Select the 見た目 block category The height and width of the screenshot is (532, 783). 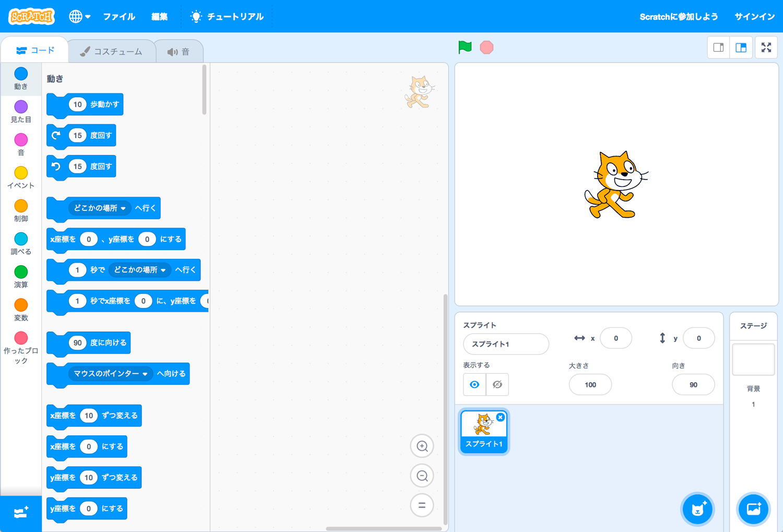pos(21,112)
